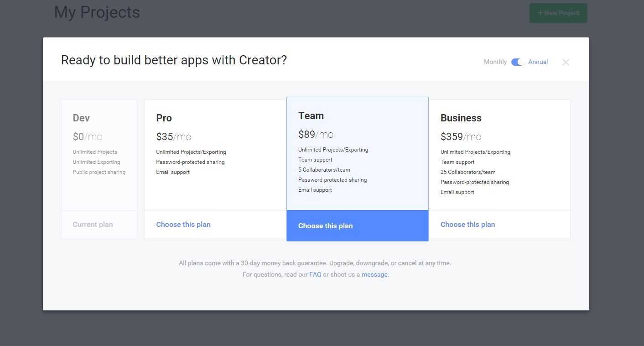The image size is (644, 346).
Task: Choose the Pro plan
Action: (x=183, y=225)
